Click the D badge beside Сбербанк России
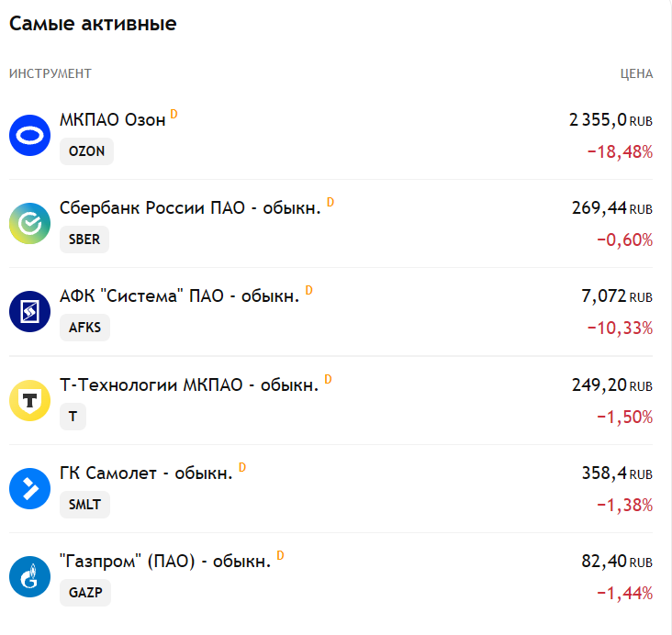This screenshot has height=635, width=672. (330, 202)
